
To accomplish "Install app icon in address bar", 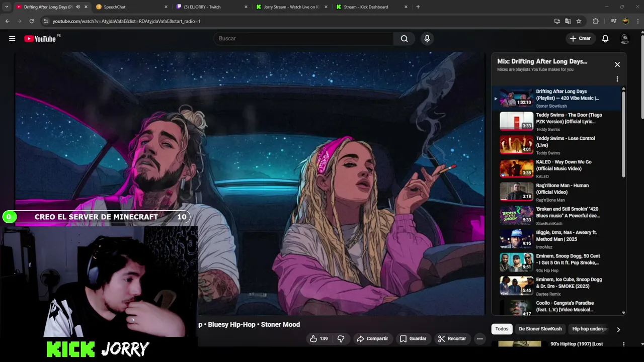I will (x=557, y=21).
